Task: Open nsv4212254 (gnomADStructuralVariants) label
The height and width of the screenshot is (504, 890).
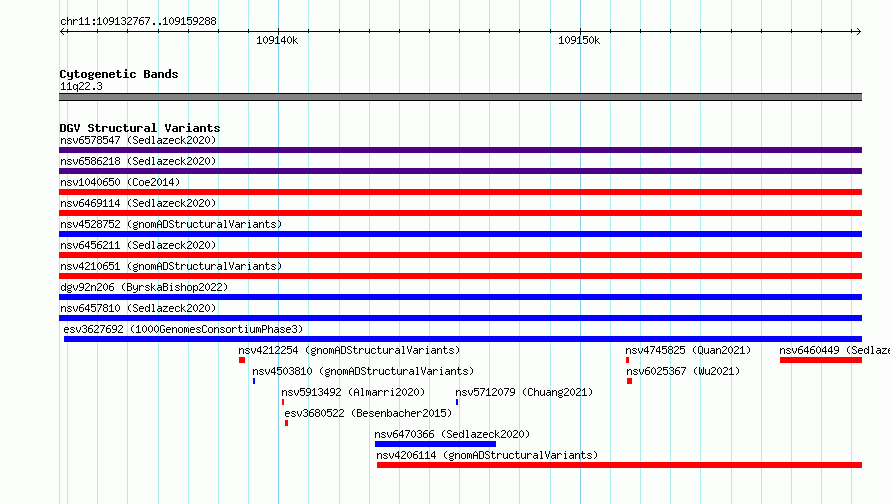Action: pos(349,350)
